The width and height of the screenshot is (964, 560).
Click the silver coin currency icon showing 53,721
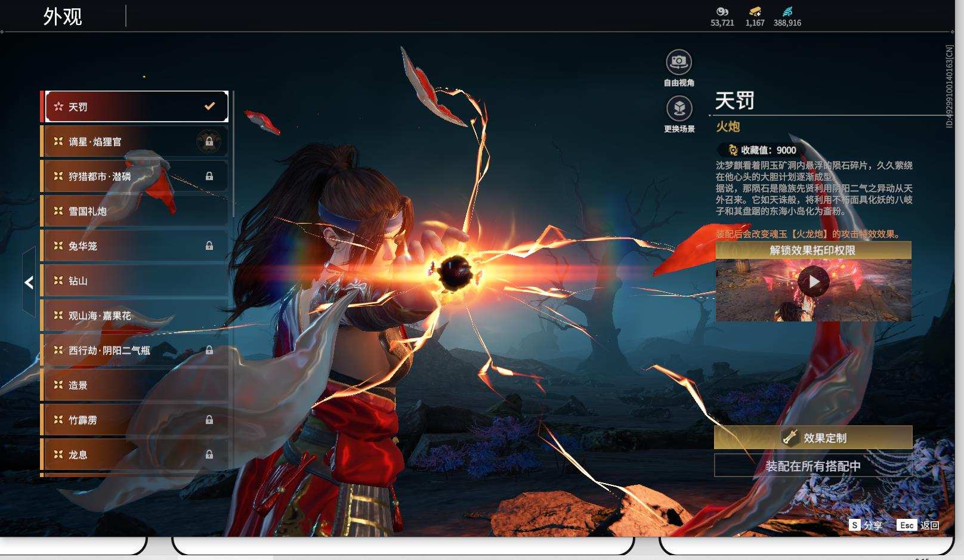722,11
